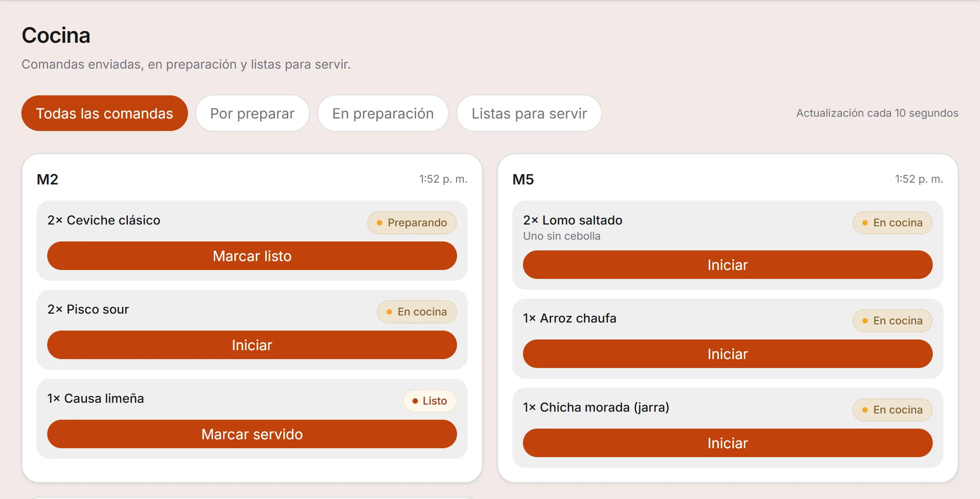Screen dimensions: 980x499
Task: Click the 1:52 p. m. time on M5
Action: tap(919, 179)
